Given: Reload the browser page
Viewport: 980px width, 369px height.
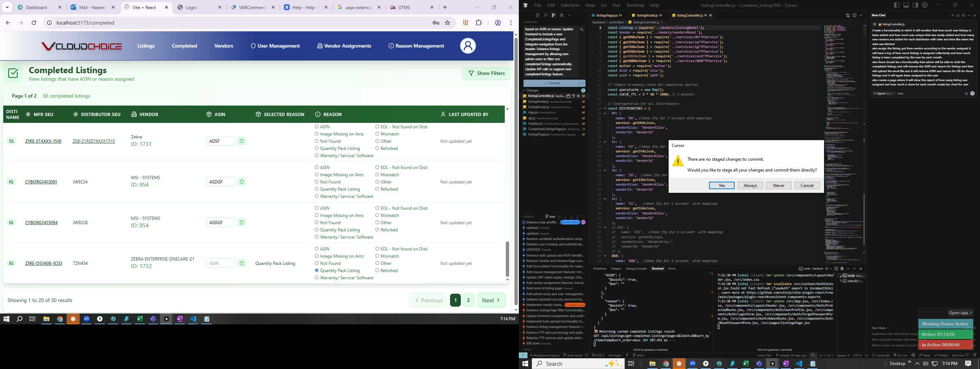Looking at the screenshot, I should pos(34,23).
